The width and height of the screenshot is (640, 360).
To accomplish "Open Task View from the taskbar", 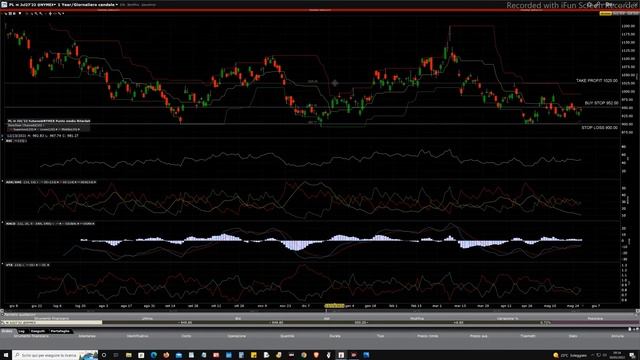I will (x=116, y=355).
